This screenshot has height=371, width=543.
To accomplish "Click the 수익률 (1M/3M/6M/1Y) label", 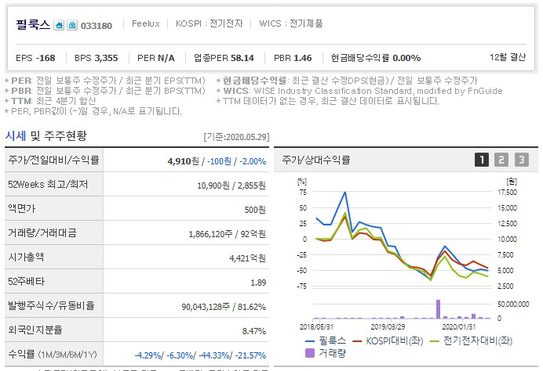I will 52,354.
